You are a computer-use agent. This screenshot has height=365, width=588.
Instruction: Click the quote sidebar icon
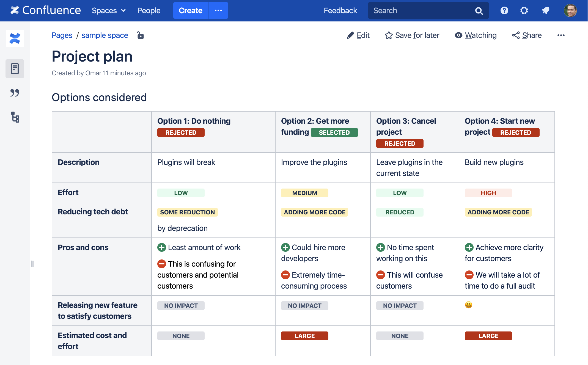click(15, 93)
